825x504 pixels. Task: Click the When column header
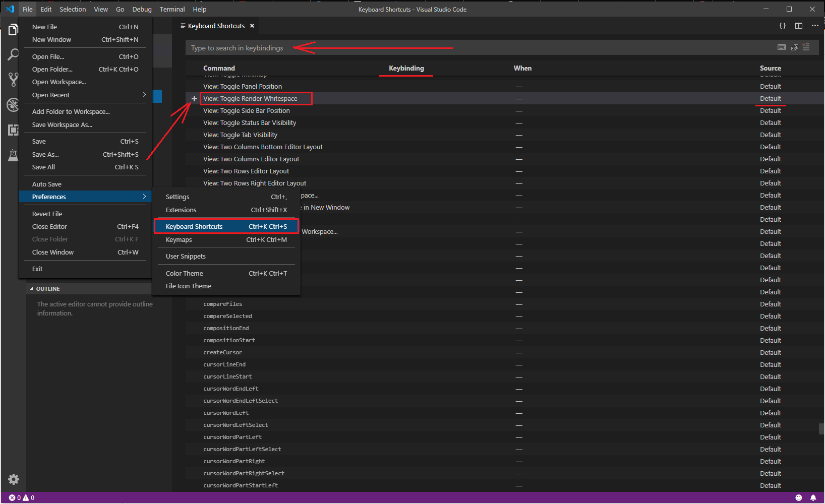(x=522, y=68)
